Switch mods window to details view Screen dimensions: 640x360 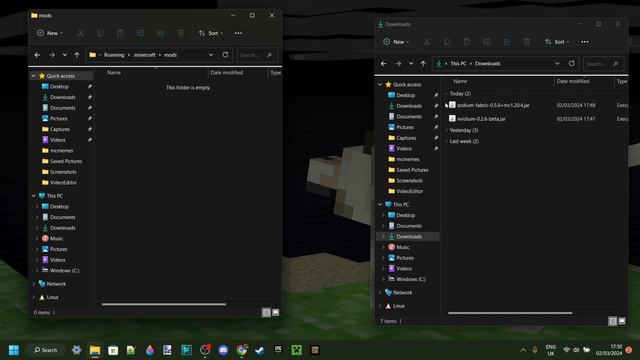[266, 313]
